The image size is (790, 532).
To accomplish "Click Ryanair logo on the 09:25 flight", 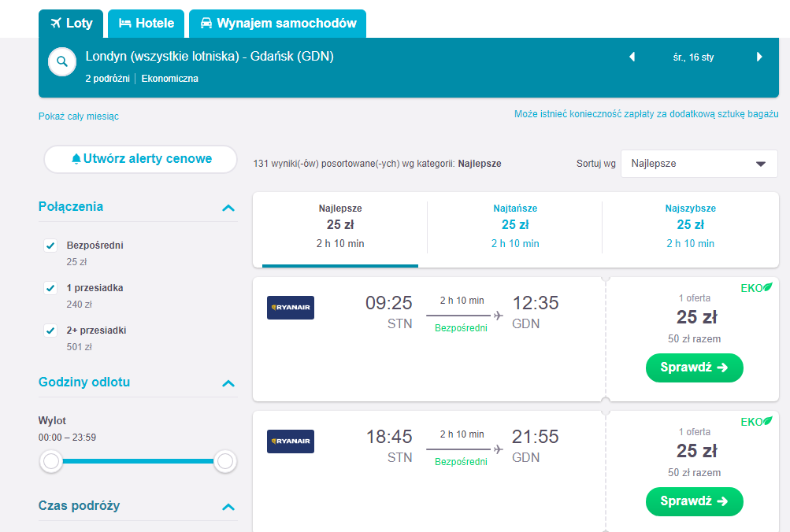I will click(x=291, y=308).
